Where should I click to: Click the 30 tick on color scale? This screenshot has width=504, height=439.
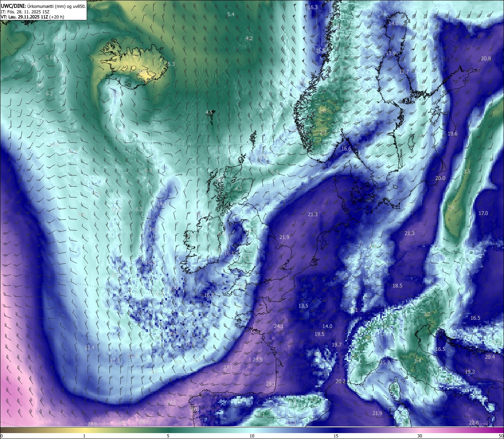(x=420, y=436)
